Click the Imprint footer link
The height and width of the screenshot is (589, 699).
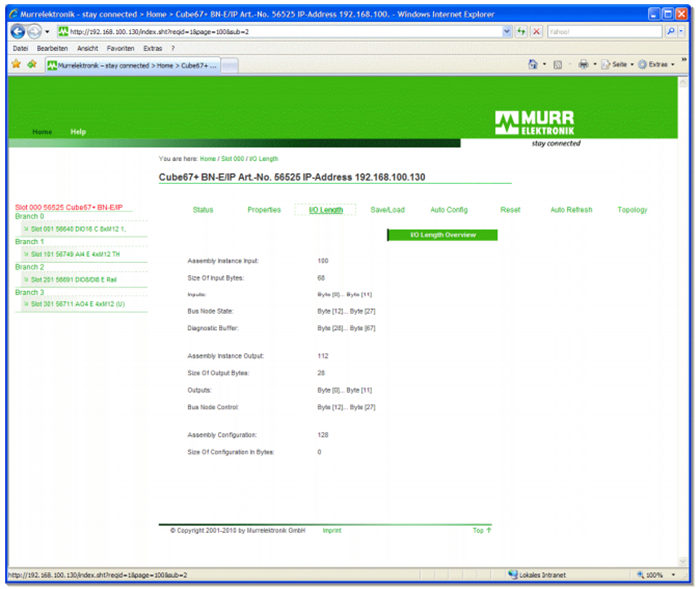click(x=332, y=531)
